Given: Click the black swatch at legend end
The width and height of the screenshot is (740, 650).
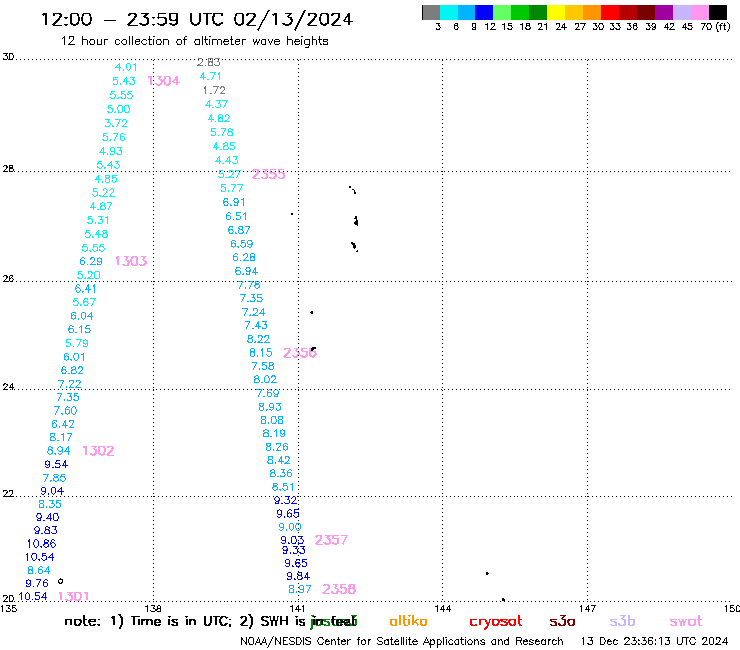Looking at the screenshot, I should (x=718, y=12).
